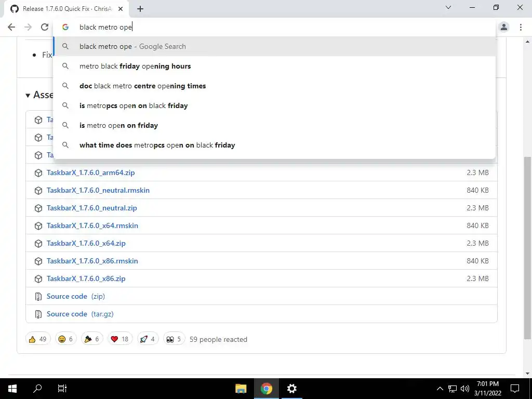Download TaskbarX_1.7.6.0_neutral.rmskin
The width and height of the screenshot is (532, 399).
coord(98,190)
